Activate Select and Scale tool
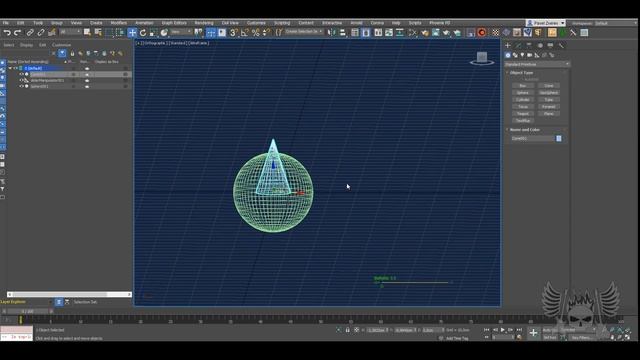 (x=153, y=33)
